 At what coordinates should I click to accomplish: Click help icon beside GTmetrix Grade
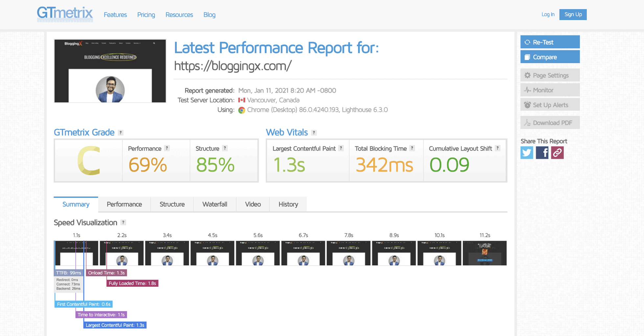(121, 133)
